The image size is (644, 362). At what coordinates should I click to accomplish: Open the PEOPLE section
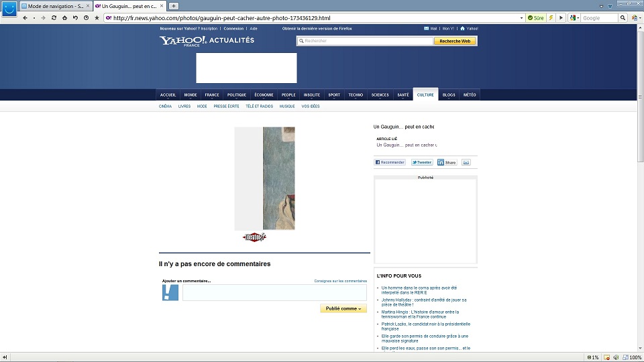288,95
